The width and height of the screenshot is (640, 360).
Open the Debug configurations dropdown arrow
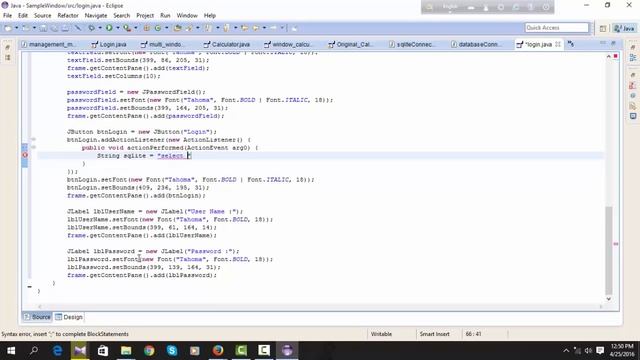(x=100, y=28)
